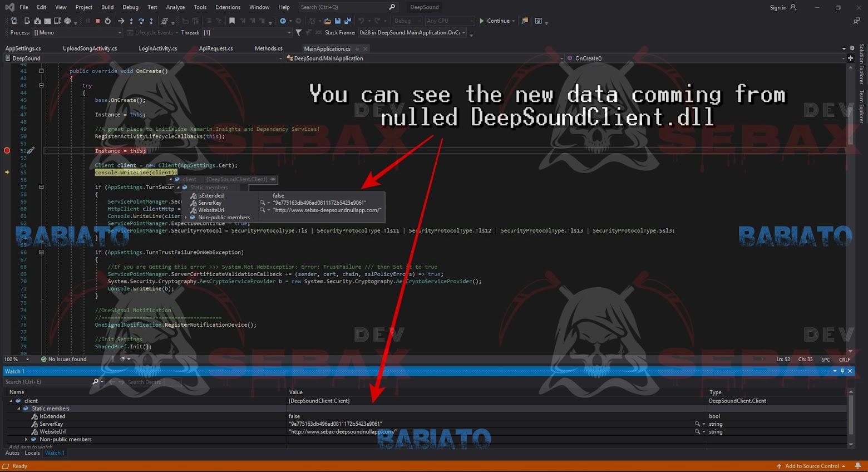The width and height of the screenshot is (868, 472).
Task: Expand Non-public members in Watch 1
Action: tap(26, 439)
